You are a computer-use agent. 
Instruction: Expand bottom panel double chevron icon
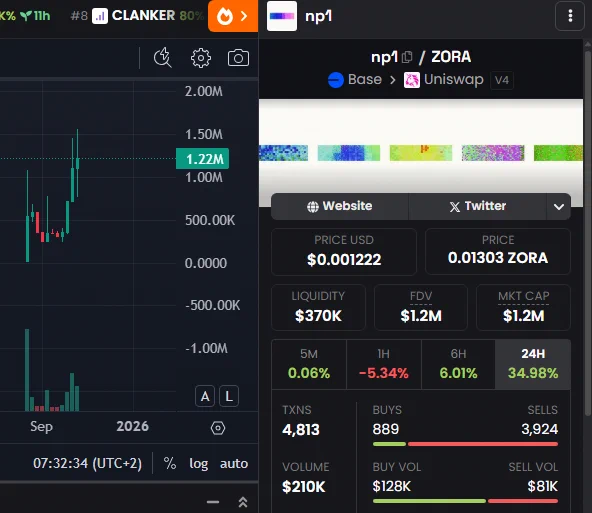coord(243,502)
